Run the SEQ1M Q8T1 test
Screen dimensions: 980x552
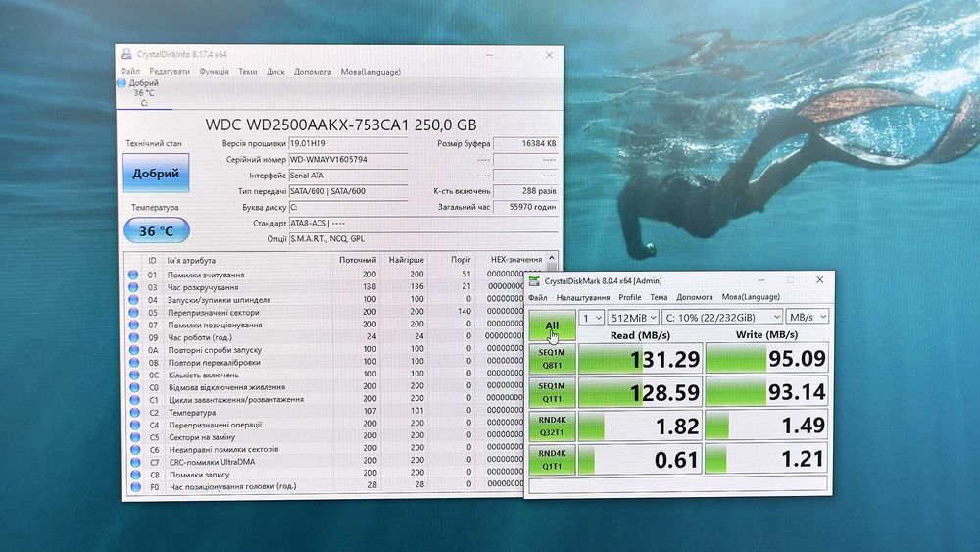point(552,358)
